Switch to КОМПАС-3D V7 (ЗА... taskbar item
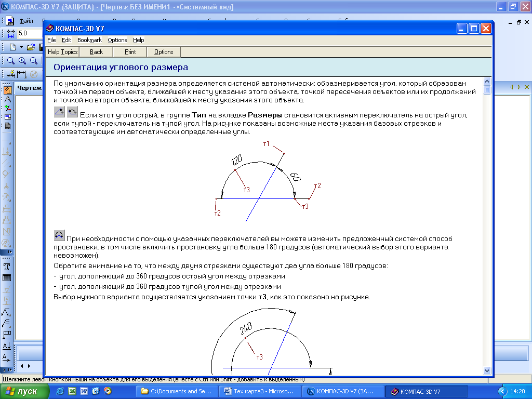 point(343,391)
